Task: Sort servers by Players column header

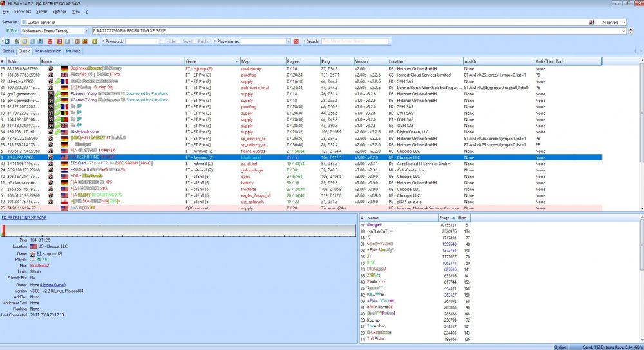Action: pos(303,61)
